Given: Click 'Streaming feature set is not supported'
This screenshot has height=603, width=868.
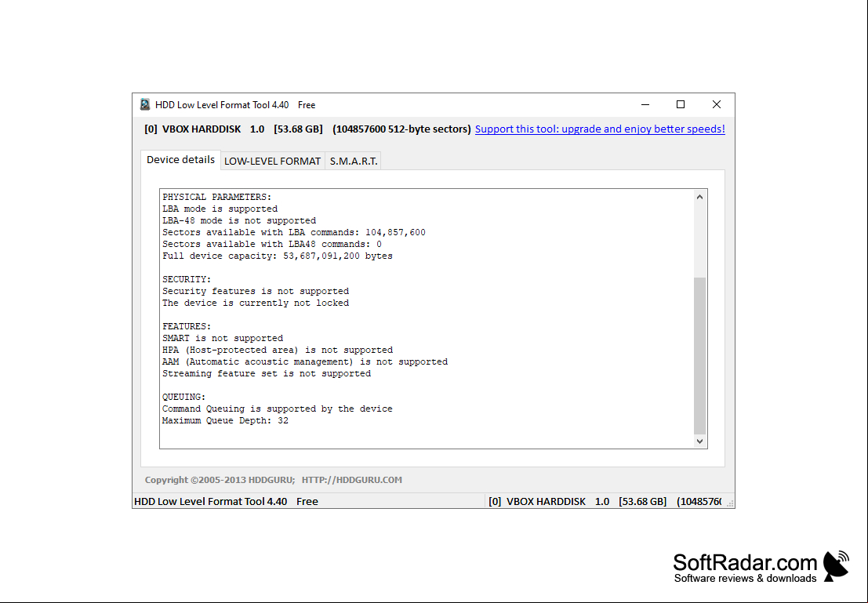Looking at the screenshot, I should tap(267, 374).
